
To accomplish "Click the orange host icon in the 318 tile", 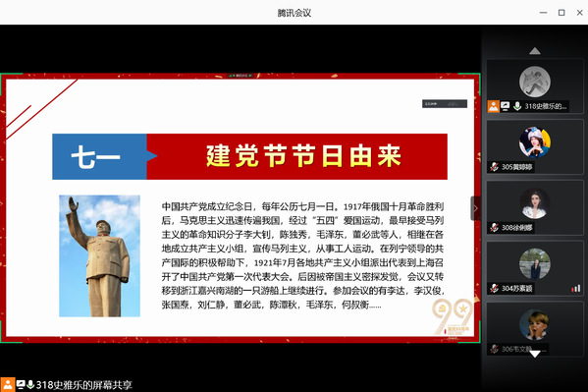I will [493, 106].
